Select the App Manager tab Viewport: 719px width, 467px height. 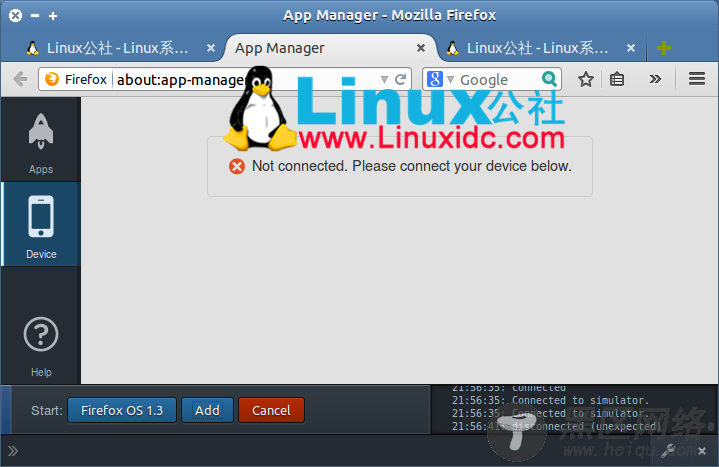point(328,48)
